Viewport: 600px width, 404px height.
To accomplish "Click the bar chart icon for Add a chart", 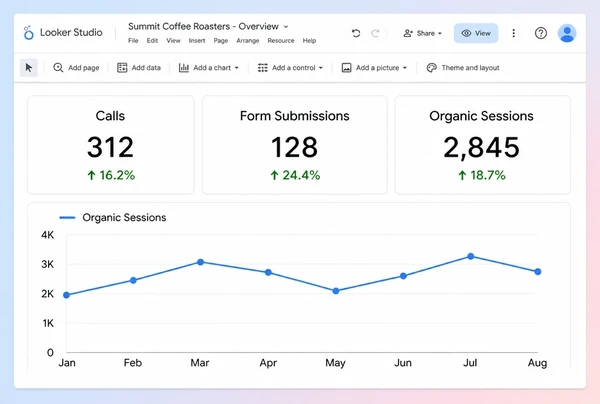I will [x=184, y=68].
